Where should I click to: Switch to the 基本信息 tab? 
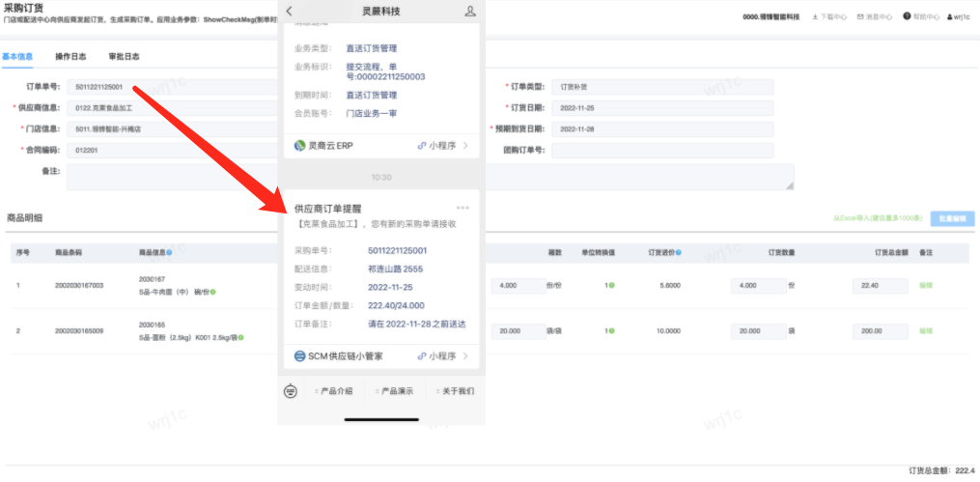click(x=17, y=56)
